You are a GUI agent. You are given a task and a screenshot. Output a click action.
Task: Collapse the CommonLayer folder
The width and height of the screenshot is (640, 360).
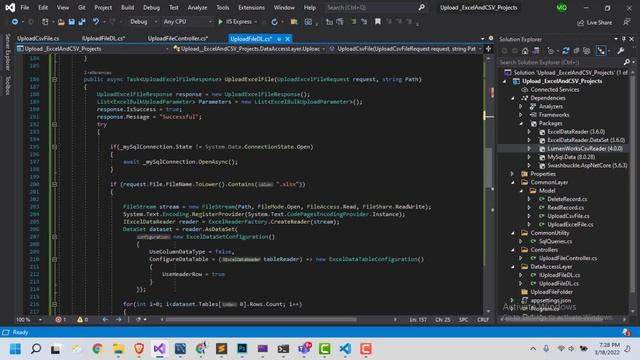click(x=513, y=182)
